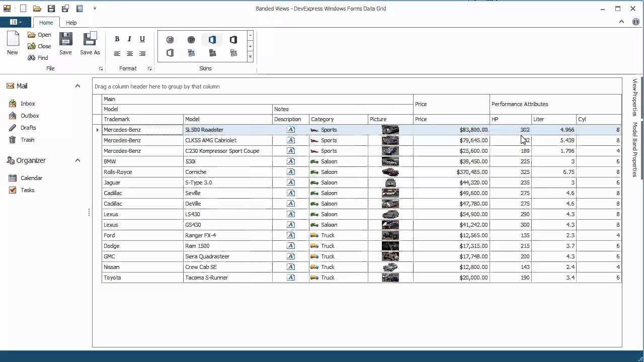Select the blue Visual Studio tiles skin
Viewport: 644px width, 362px height.
pyautogui.click(x=191, y=53)
